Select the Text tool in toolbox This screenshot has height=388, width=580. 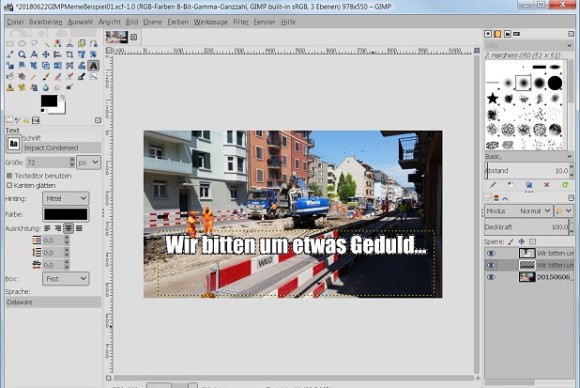94,66
